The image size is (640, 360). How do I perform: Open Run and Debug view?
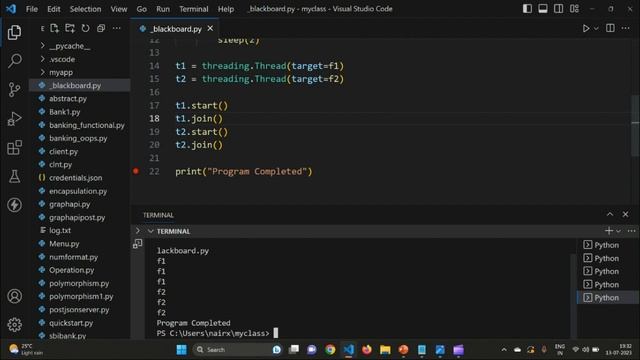[x=14, y=119]
